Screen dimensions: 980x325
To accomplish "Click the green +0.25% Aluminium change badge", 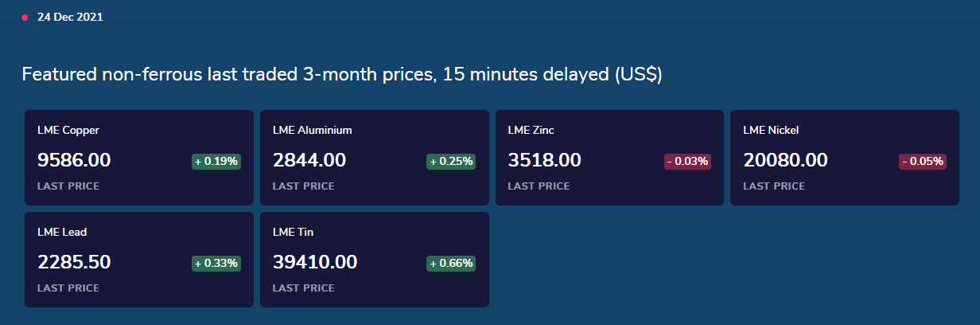I will (451, 161).
